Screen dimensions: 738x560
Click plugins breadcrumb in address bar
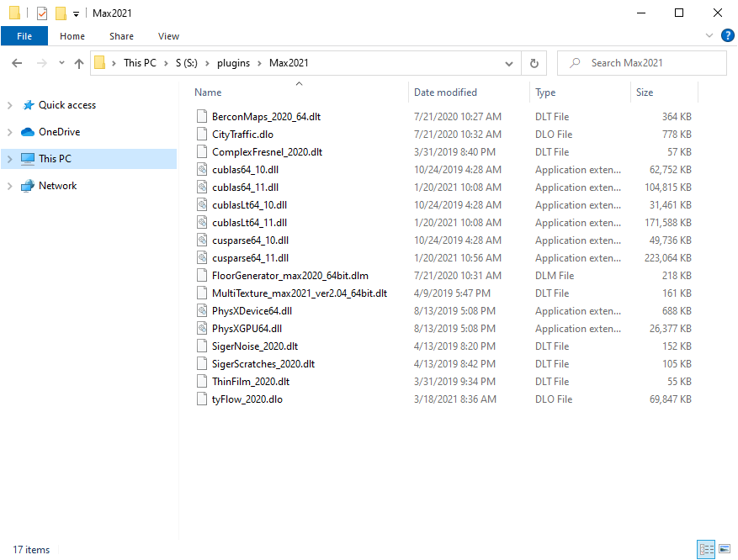click(x=233, y=63)
